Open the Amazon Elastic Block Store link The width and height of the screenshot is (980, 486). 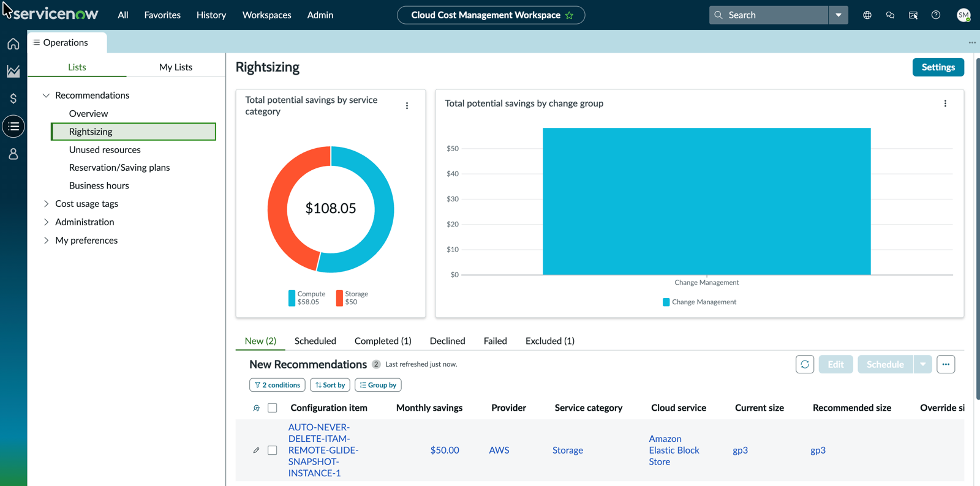click(x=674, y=450)
